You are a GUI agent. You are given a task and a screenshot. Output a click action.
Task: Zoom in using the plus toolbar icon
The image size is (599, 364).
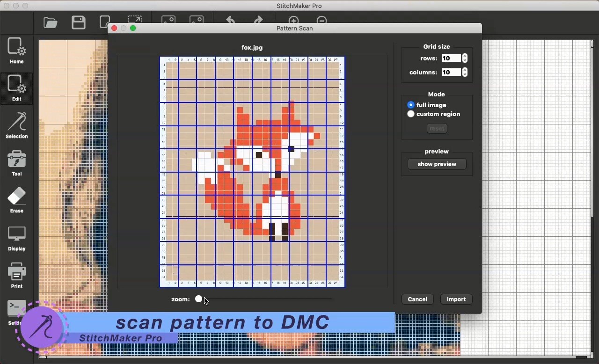(293, 20)
